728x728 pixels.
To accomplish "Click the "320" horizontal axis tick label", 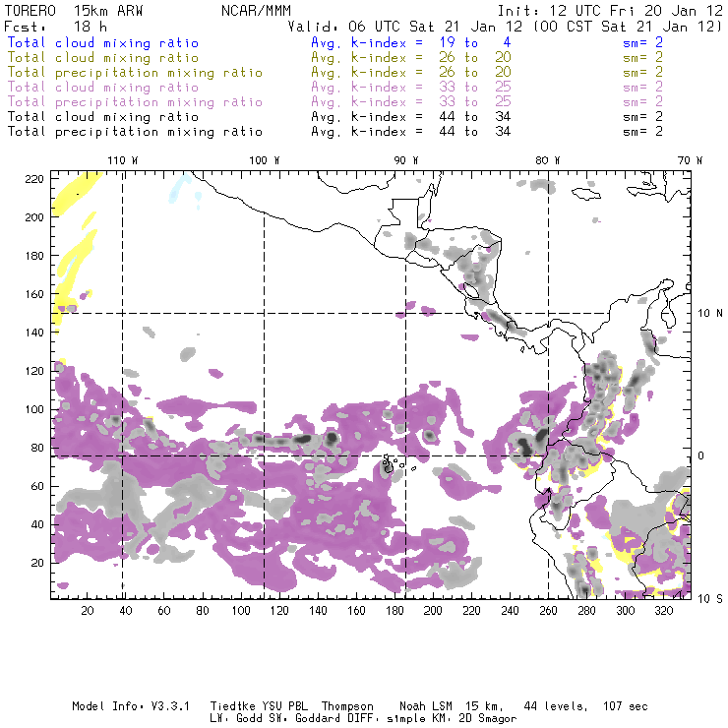I will [x=663, y=611].
